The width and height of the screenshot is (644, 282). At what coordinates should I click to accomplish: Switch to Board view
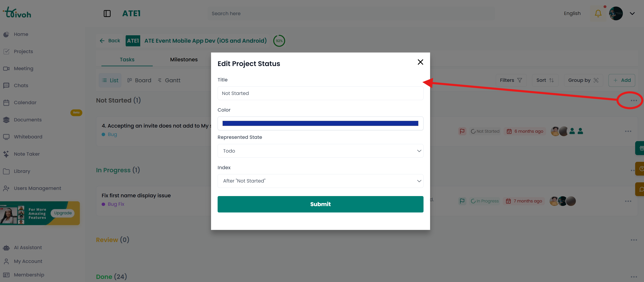(139, 80)
